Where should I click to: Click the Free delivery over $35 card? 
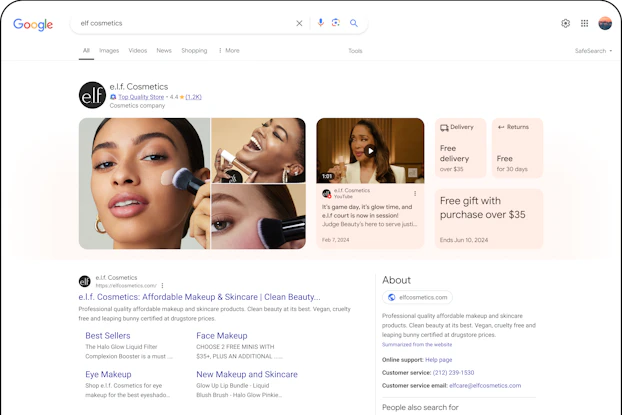[461, 148]
